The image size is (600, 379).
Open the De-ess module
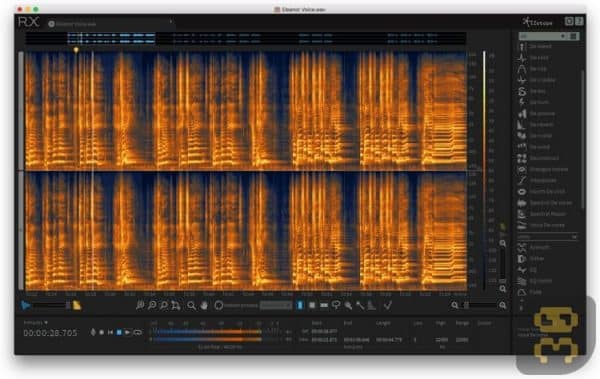tap(532, 91)
